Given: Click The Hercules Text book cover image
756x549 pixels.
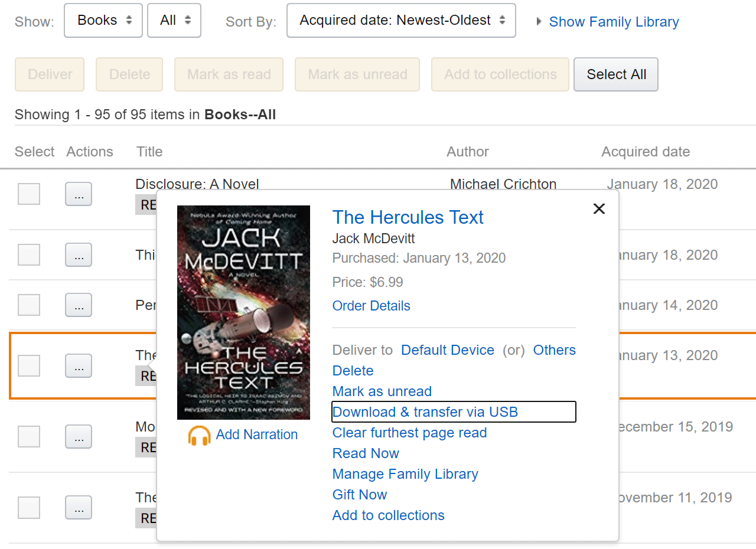Looking at the screenshot, I should pyautogui.click(x=243, y=312).
